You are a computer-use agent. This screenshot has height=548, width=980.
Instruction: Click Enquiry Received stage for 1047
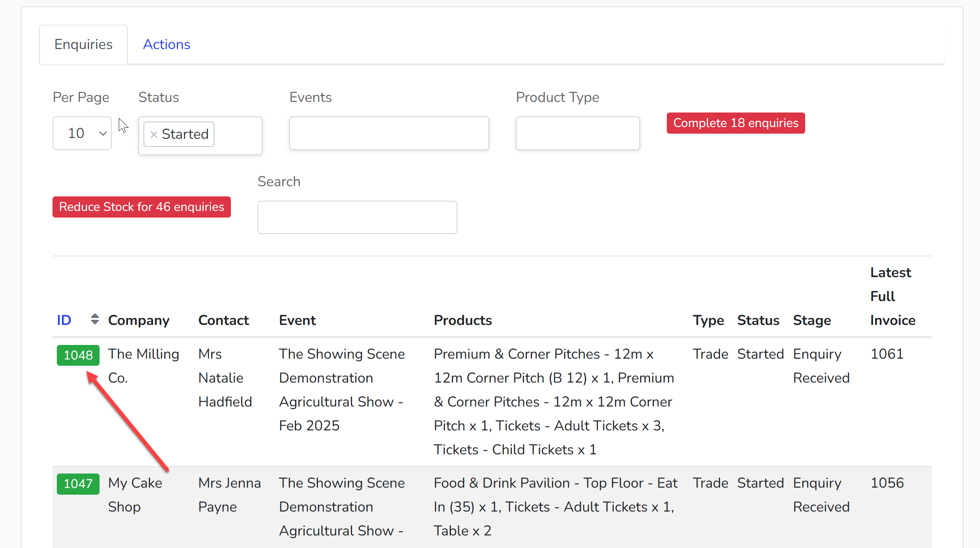pyautogui.click(x=821, y=495)
